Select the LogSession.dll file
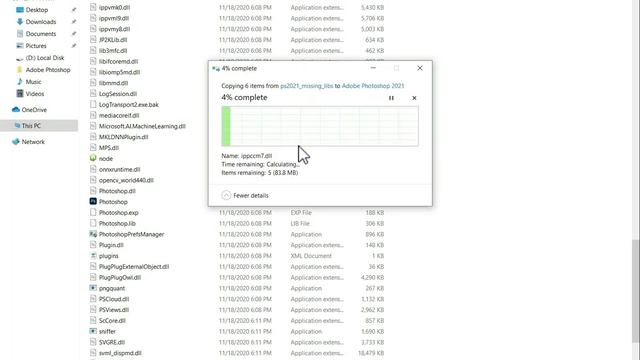The width and height of the screenshot is (640, 360). pyautogui.click(x=118, y=94)
